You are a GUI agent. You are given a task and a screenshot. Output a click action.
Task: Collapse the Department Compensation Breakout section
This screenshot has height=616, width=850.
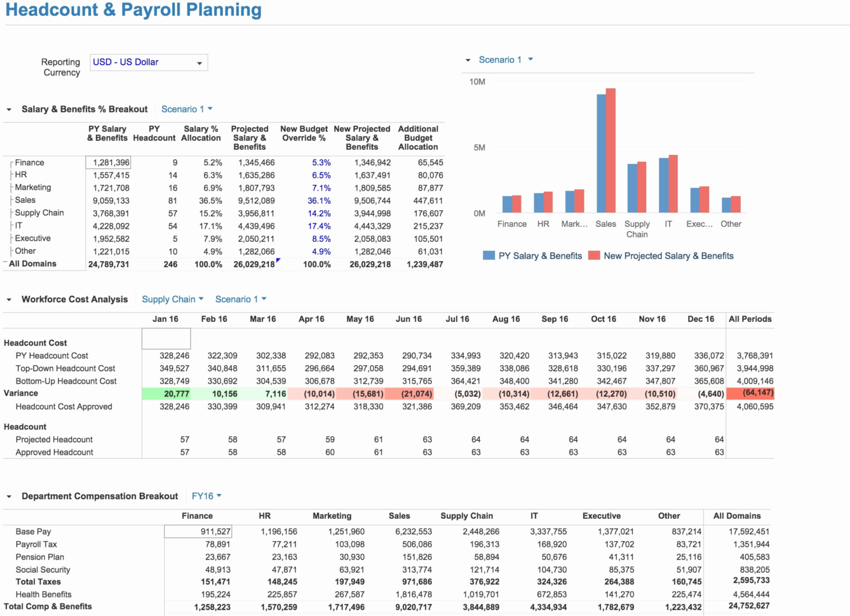tap(9, 496)
